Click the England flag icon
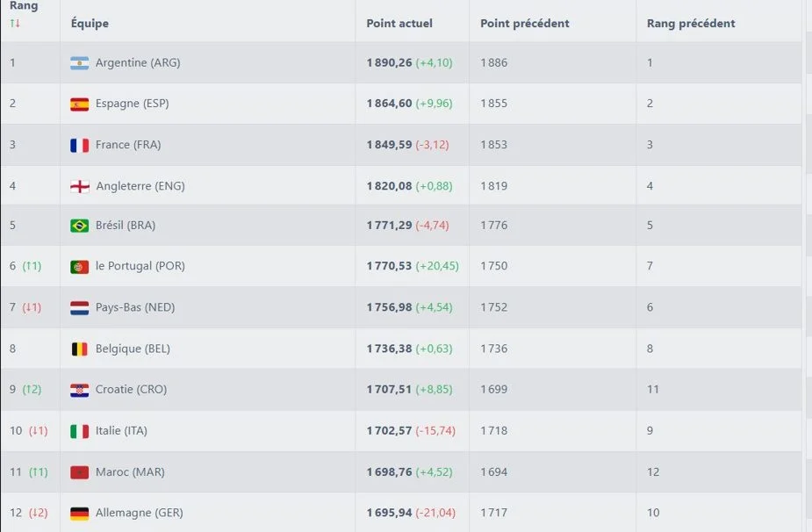This screenshot has height=532, width=812. pyautogui.click(x=79, y=186)
